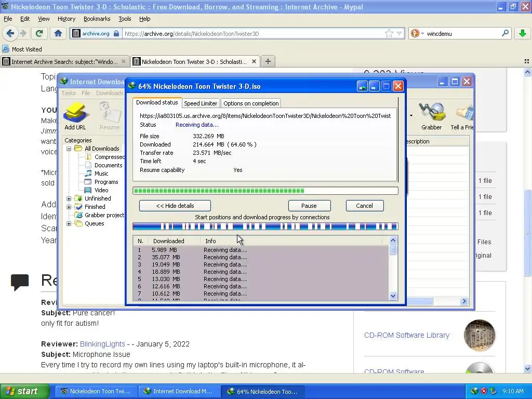This screenshot has width=532, height=399.
Task: Switch to Internet Download Manager taskbar button
Action: click(179, 391)
